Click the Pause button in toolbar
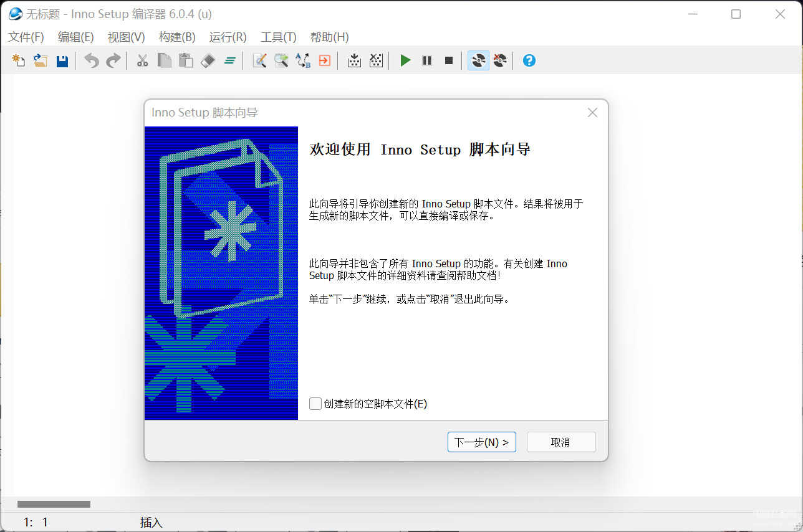Viewport: 803px width, 532px height. tap(427, 60)
